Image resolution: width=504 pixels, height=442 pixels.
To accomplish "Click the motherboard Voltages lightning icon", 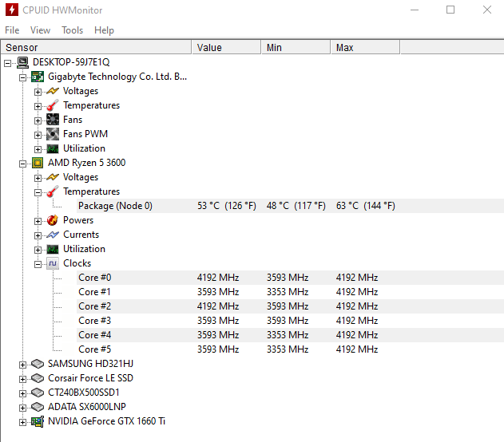I will tap(53, 91).
